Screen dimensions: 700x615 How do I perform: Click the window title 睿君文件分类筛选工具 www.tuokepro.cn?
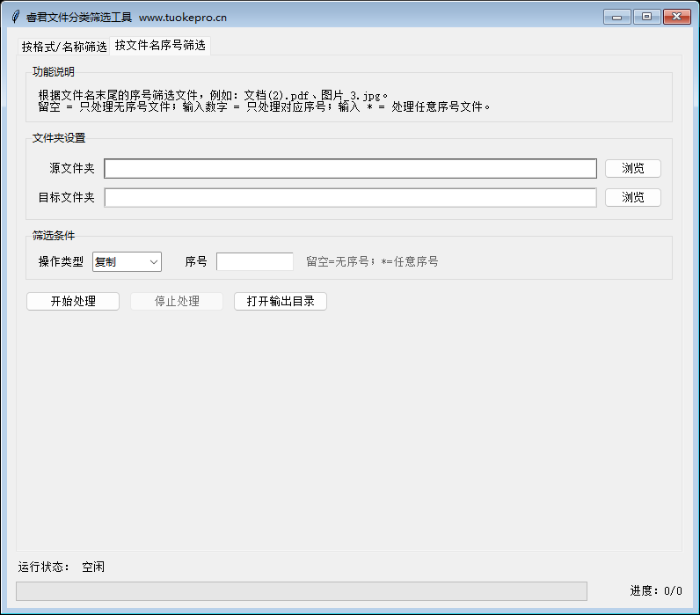pyautogui.click(x=127, y=18)
